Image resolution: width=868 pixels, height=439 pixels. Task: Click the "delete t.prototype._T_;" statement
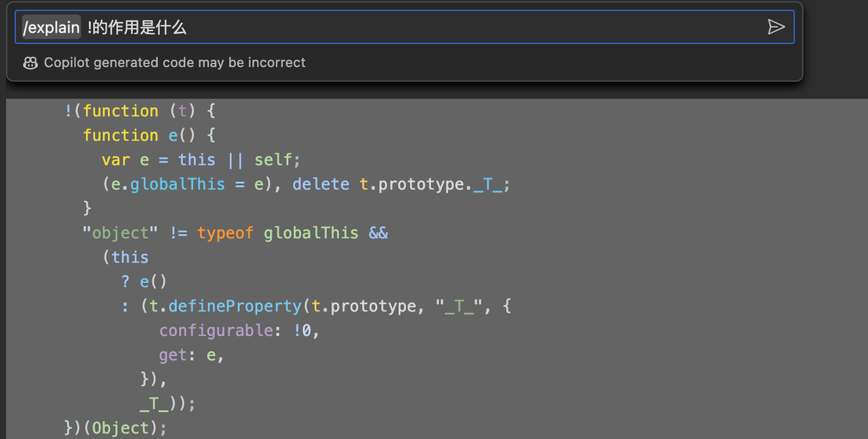pos(401,184)
